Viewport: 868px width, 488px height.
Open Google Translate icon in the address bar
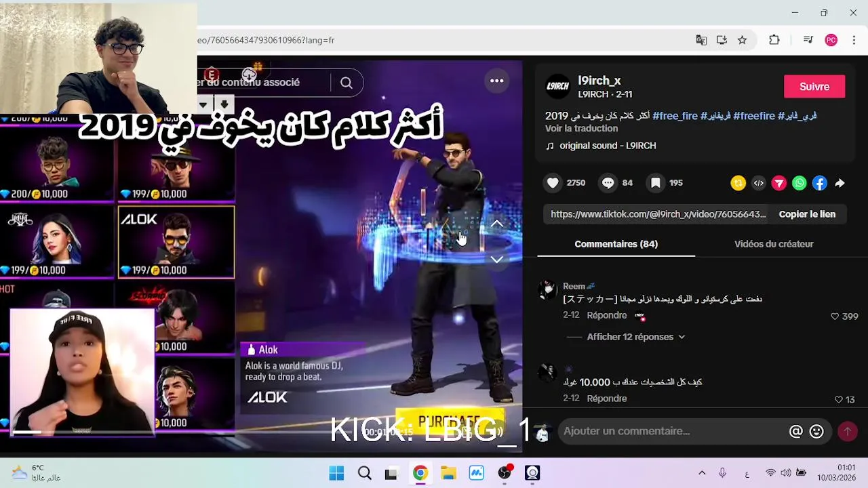pos(701,40)
